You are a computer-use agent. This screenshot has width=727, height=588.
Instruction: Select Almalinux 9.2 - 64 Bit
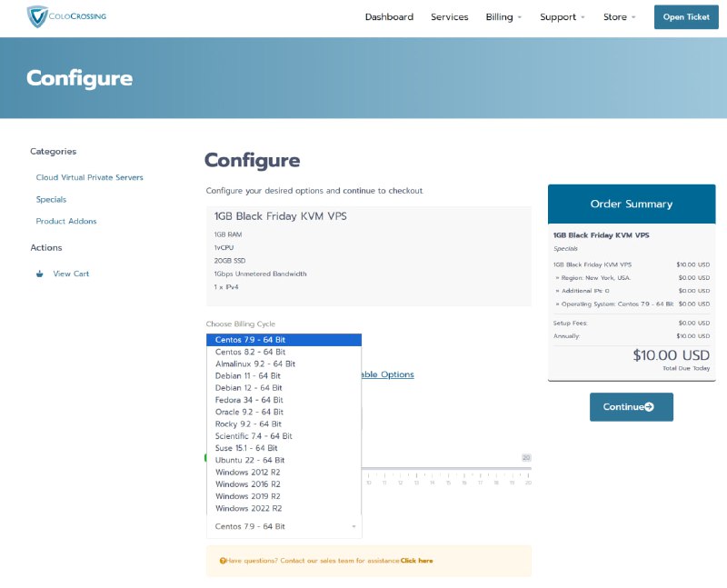click(x=254, y=364)
